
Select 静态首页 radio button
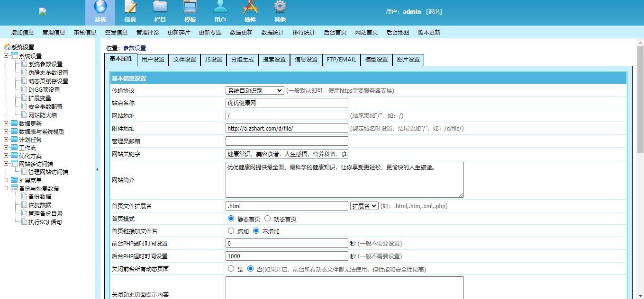point(231,219)
